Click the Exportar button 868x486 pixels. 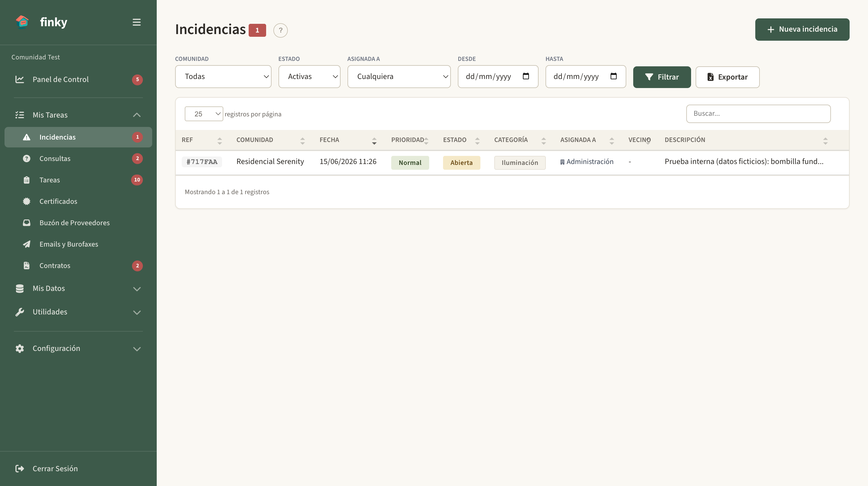pos(728,77)
